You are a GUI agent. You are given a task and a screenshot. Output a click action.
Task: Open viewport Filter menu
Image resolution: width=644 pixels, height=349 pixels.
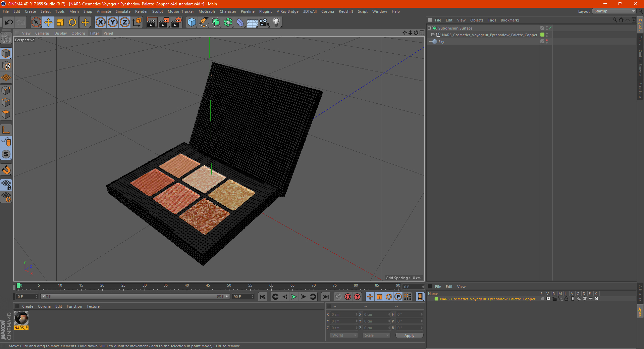pyautogui.click(x=95, y=33)
